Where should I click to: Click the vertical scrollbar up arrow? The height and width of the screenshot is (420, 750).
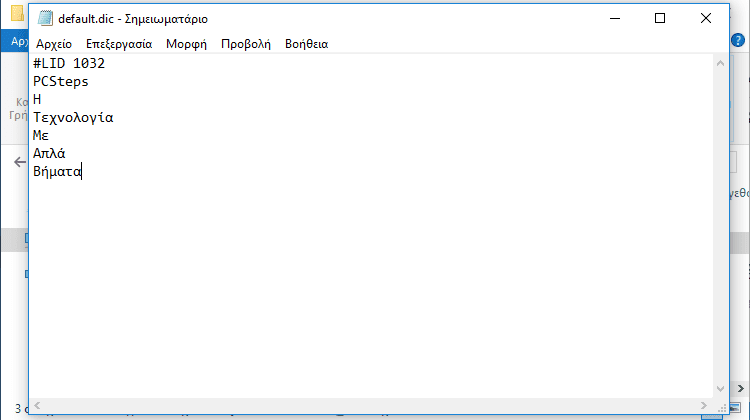tap(720, 63)
